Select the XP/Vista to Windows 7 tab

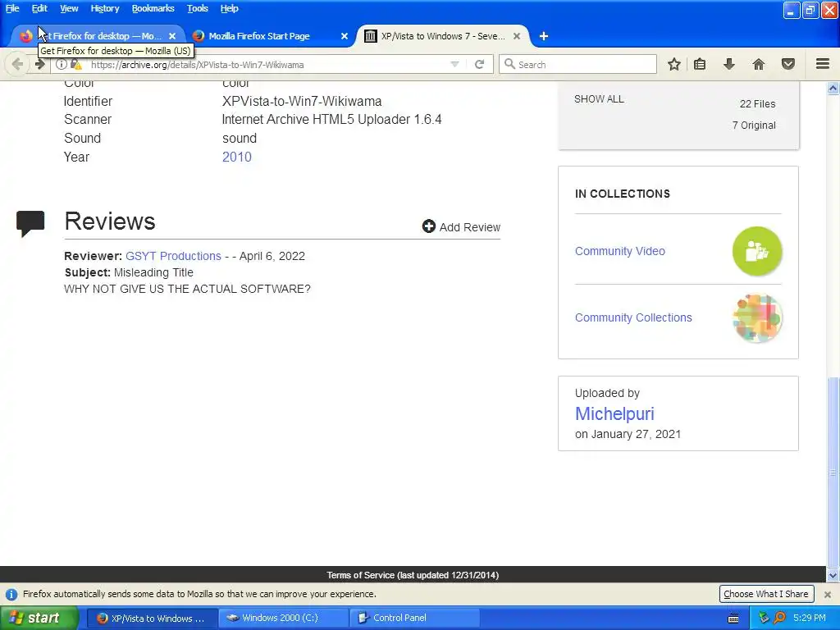[x=442, y=36]
